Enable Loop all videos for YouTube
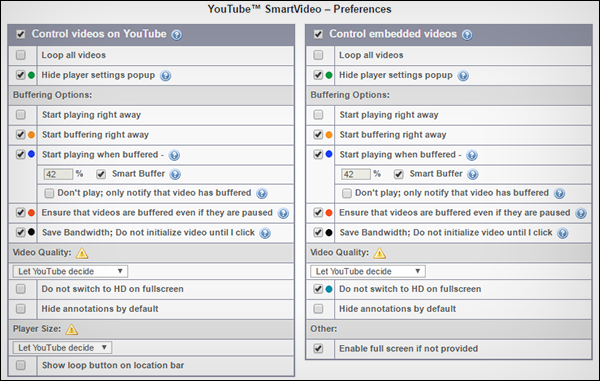Image resolution: width=600 pixels, height=381 pixels. tap(21, 55)
